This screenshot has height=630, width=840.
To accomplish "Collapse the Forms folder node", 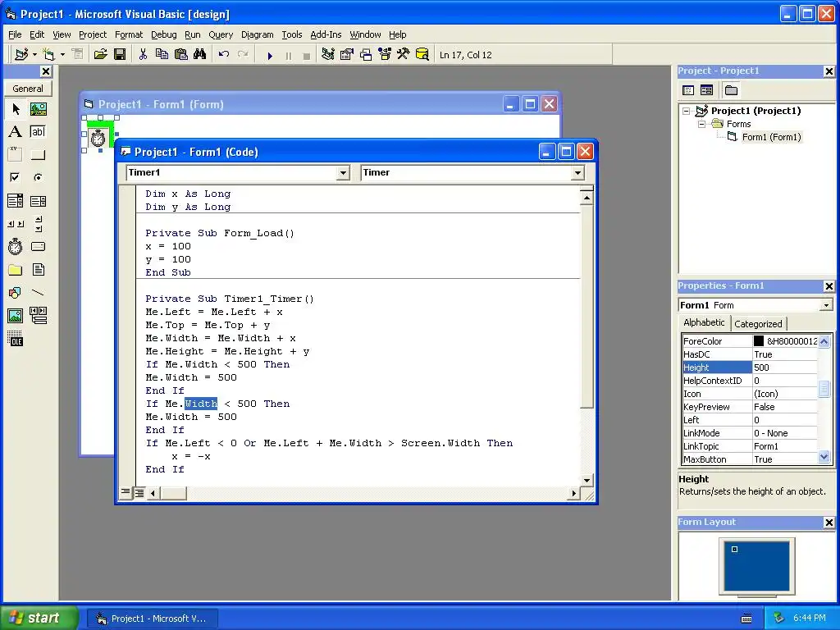I will pyautogui.click(x=702, y=125).
